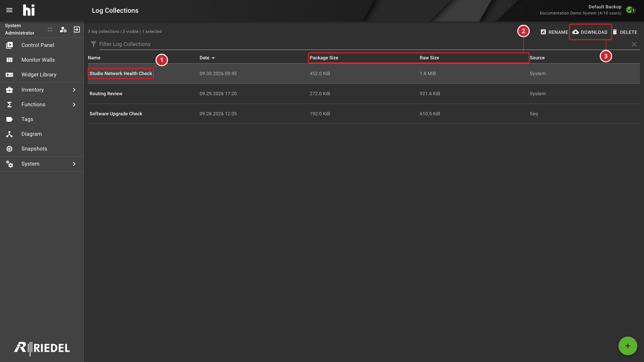Clear the filter with the X icon
Image resolution: width=644 pixels, height=362 pixels.
pos(634,44)
